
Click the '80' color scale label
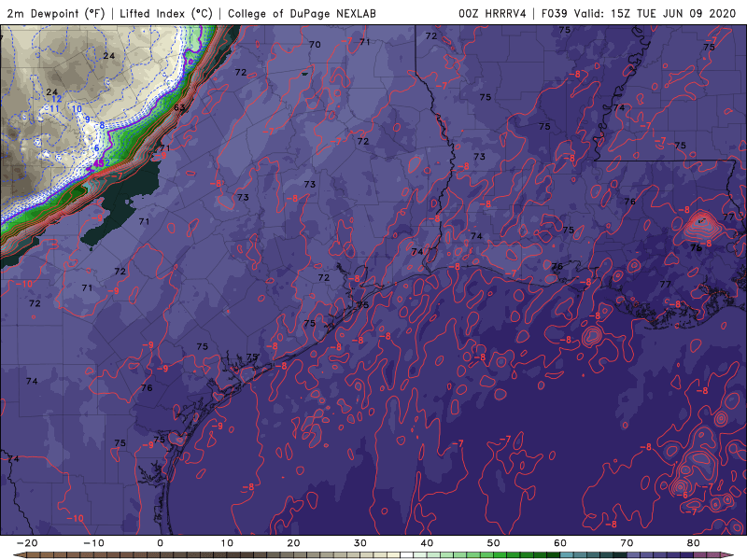(x=694, y=543)
